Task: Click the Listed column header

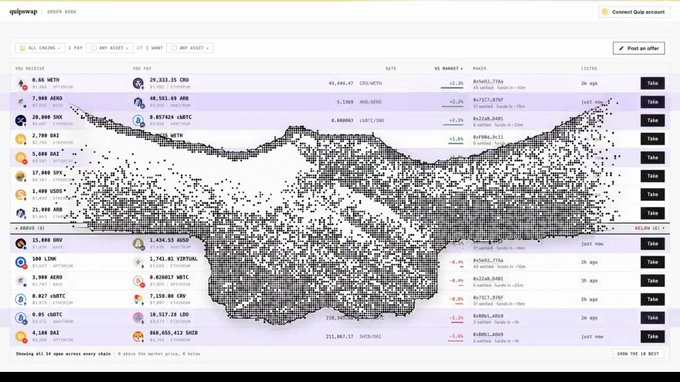Action: coord(589,69)
